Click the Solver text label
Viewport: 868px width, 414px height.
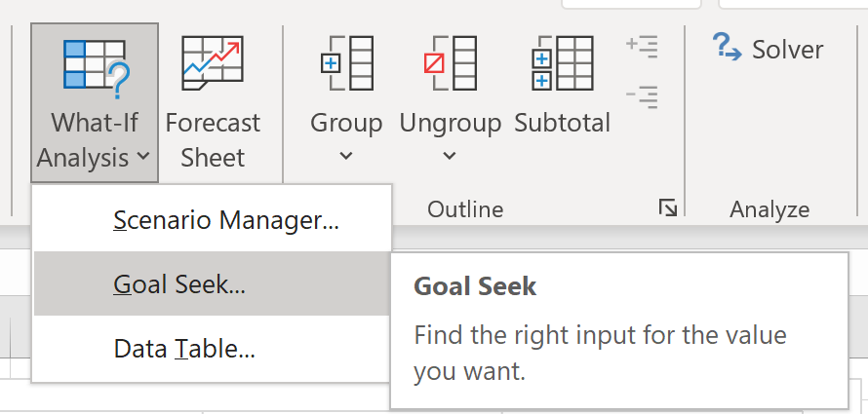click(x=787, y=50)
